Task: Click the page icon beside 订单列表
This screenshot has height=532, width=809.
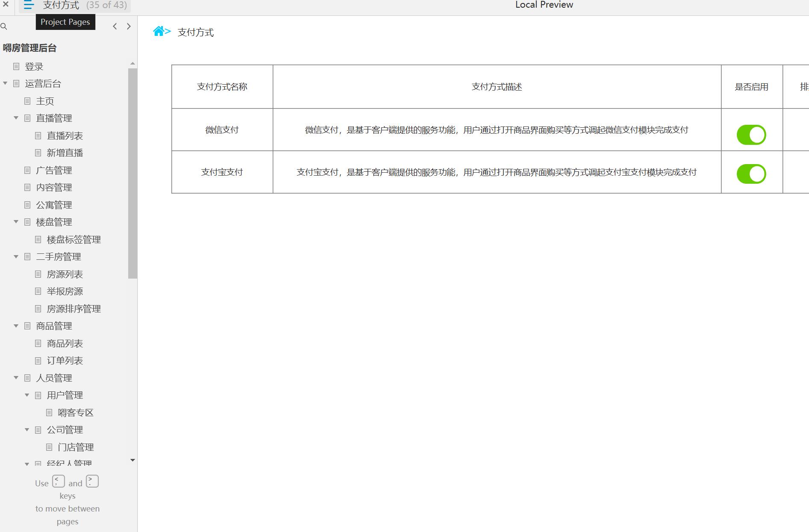Action: click(38, 360)
